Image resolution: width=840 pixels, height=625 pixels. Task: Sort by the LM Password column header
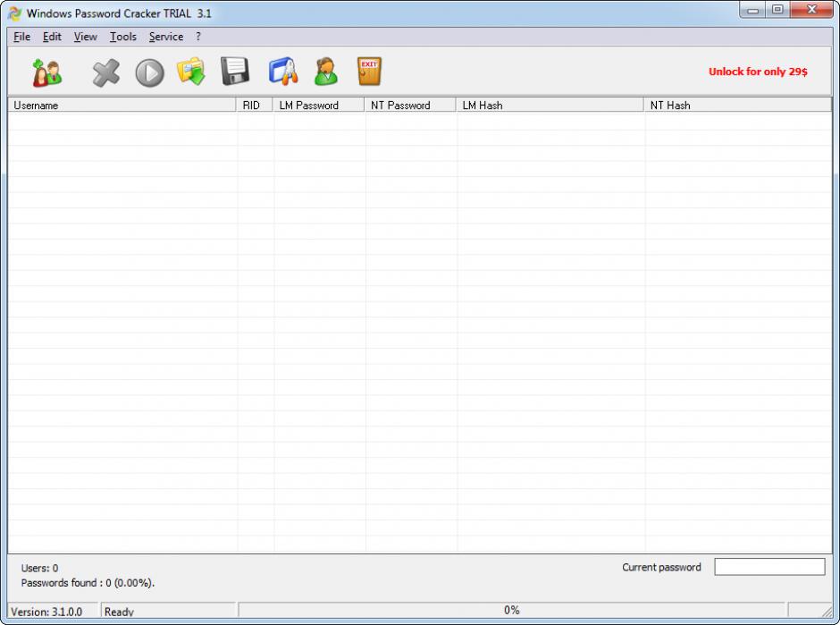[x=319, y=105]
